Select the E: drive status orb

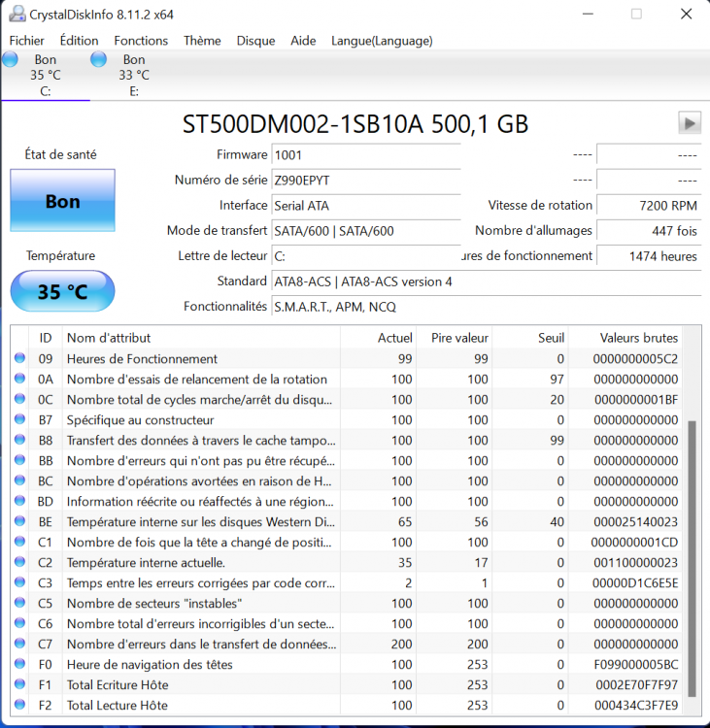pyautogui.click(x=99, y=60)
